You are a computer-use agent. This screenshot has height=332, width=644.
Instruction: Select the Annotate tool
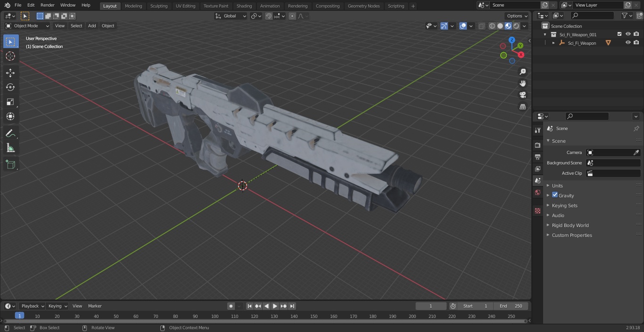(x=10, y=134)
